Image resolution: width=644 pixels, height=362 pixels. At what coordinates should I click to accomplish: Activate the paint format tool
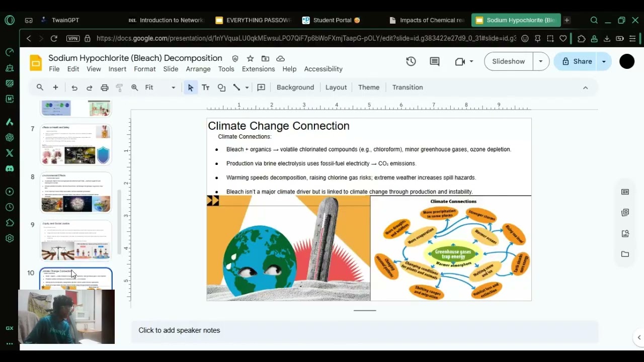click(x=120, y=87)
